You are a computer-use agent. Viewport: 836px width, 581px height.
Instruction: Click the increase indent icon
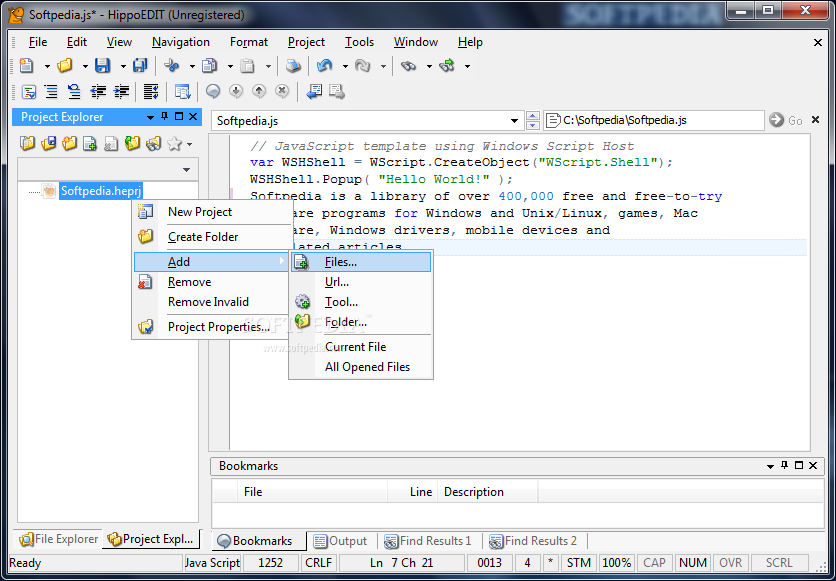click(x=122, y=92)
